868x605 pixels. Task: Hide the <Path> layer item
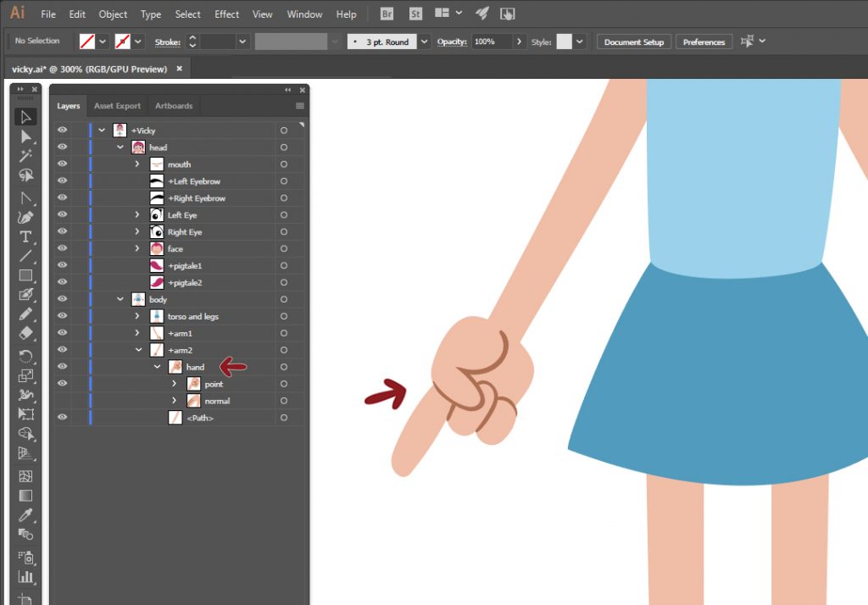point(63,417)
